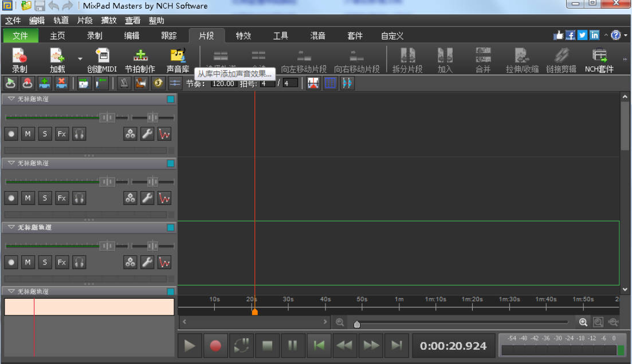Screen dimensions: 632x364
Task: Click the snapping arrows icon right of the grid icon
Action: (x=347, y=84)
